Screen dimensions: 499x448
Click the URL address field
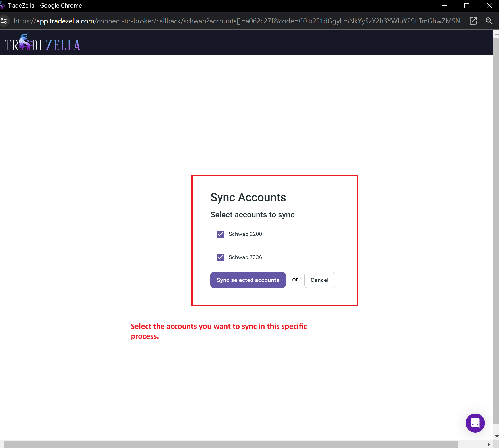coord(239,21)
